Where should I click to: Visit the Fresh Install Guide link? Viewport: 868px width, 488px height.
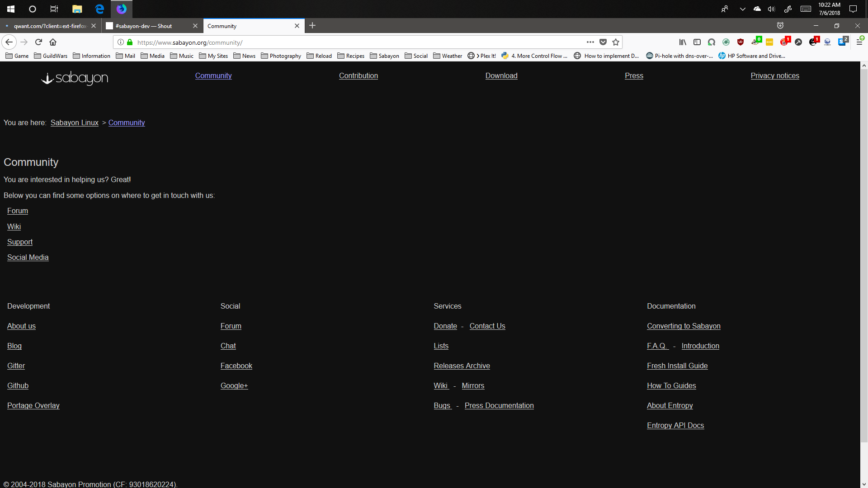677,366
